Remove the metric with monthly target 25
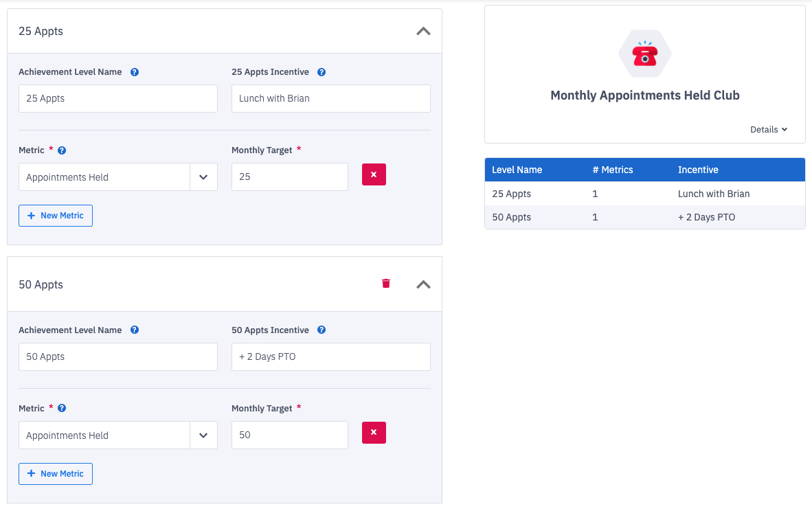 (374, 174)
